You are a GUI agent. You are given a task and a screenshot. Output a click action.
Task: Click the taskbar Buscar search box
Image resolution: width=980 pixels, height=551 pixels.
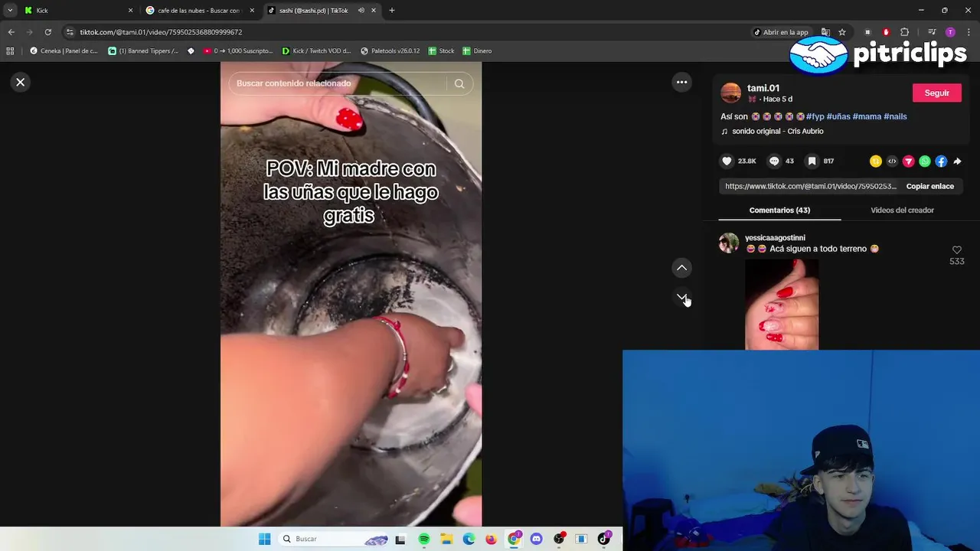334,539
